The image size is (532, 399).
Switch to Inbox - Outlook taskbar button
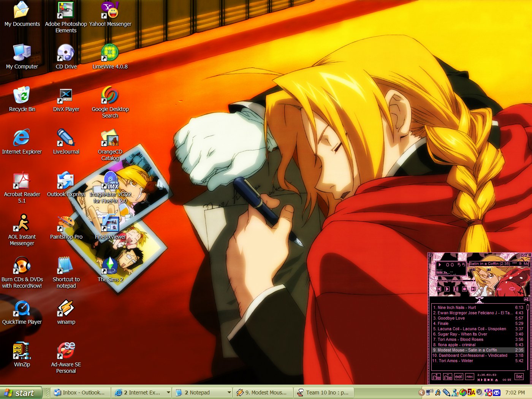(81, 393)
